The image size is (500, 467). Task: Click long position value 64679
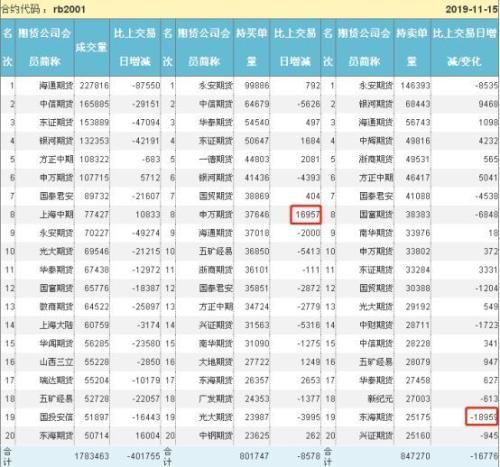(257, 104)
